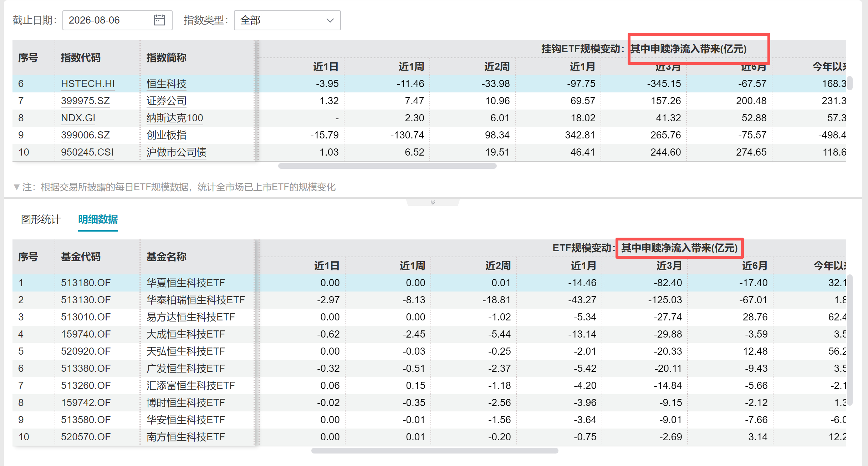Select fund code 513580.OF
The width and height of the screenshot is (868, 466).
86,420
